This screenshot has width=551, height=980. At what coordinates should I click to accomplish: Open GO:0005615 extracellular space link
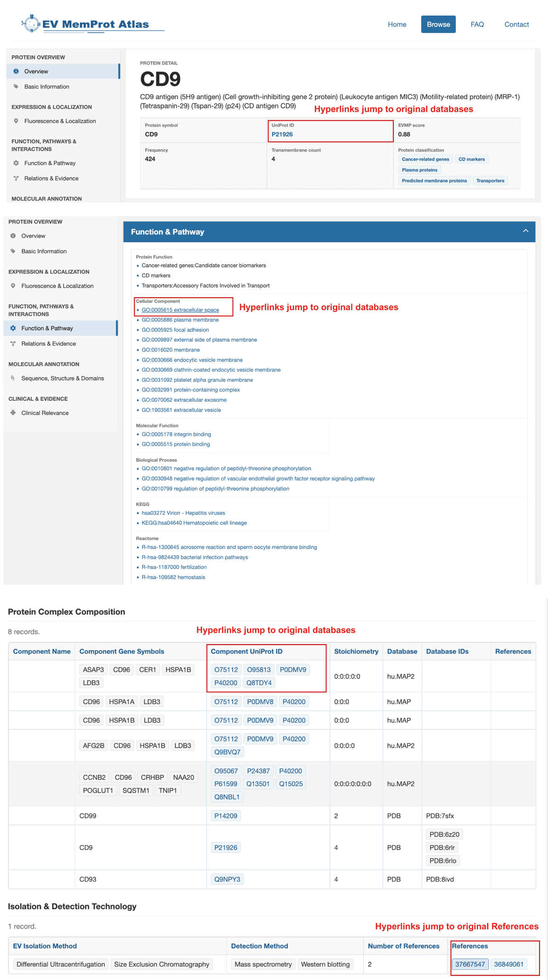pos(180,310)
